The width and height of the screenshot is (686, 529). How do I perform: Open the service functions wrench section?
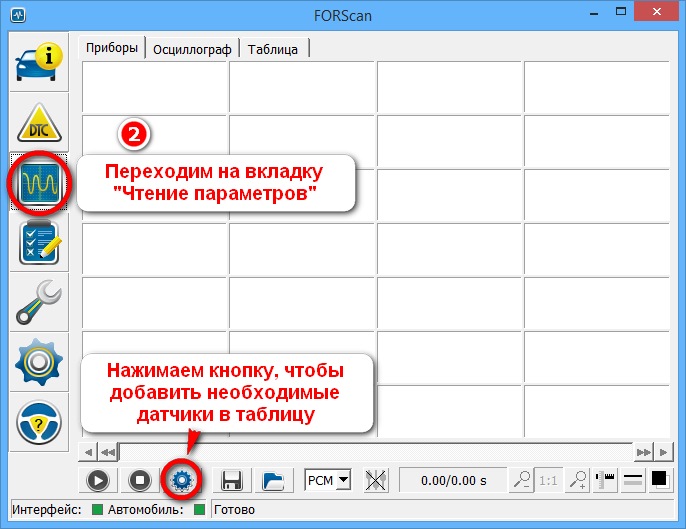click(39, 302)
